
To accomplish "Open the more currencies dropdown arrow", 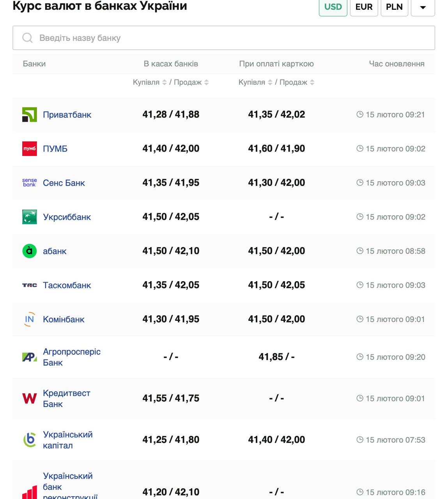I will pyautogui.click(x=423, y=7).
